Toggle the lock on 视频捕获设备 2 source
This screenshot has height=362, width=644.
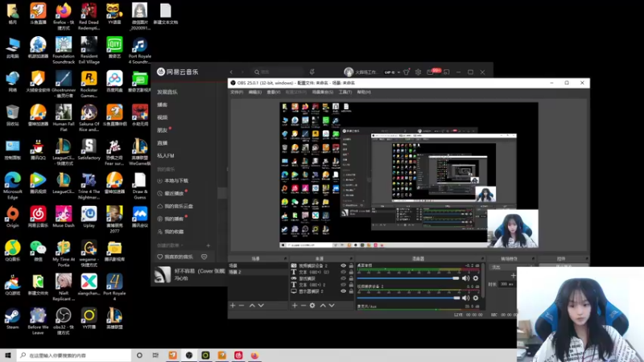351,265
